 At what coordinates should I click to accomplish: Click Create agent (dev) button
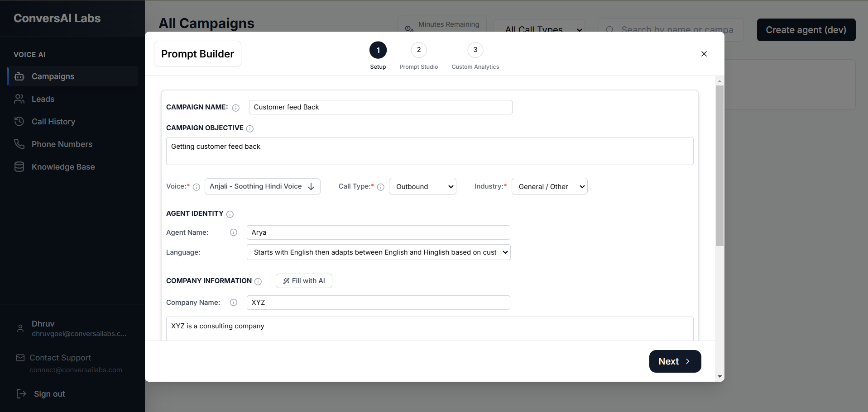(x=806, y=30)
